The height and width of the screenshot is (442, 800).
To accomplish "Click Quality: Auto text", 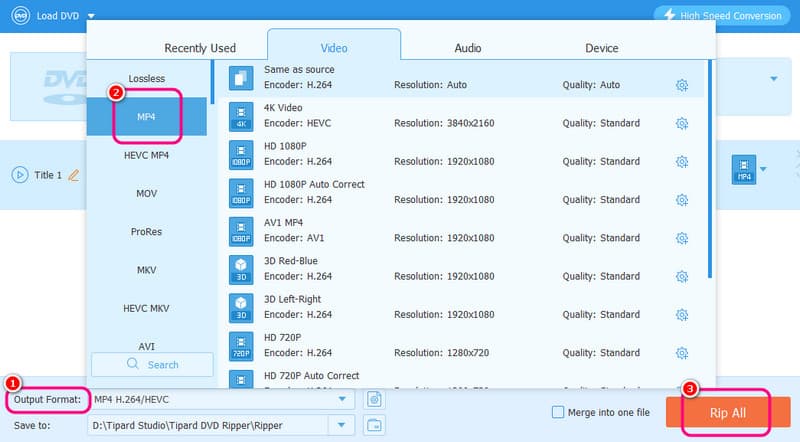I will tap(591, 85).
